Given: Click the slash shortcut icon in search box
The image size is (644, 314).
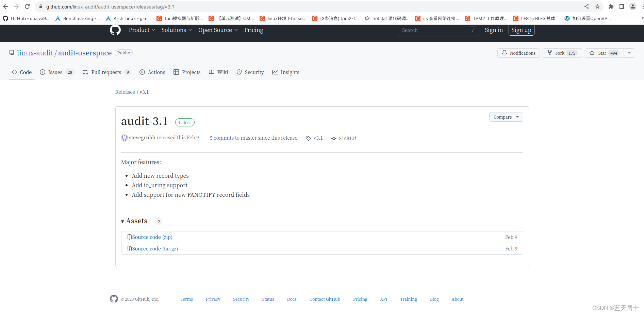Looking at the screenshot, I should (x=473, y=30).
